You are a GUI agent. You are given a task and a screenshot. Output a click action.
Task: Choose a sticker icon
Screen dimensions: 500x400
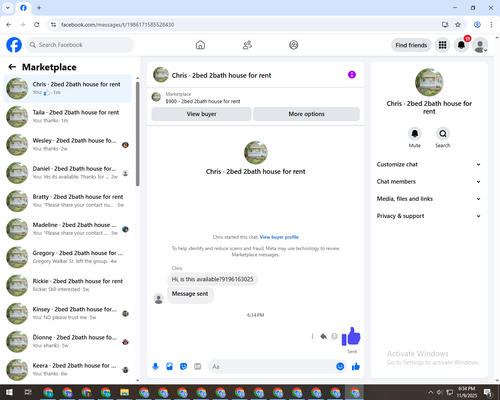[183, 367]
